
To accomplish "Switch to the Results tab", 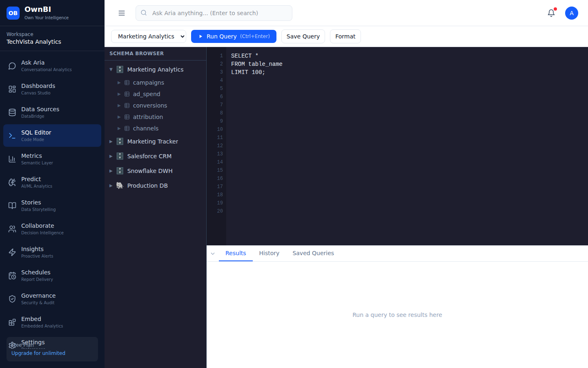I will (236, 253).
